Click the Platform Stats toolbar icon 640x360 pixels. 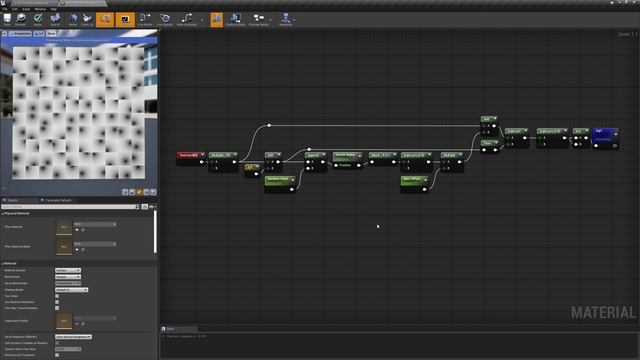click(x=236, y=19)
